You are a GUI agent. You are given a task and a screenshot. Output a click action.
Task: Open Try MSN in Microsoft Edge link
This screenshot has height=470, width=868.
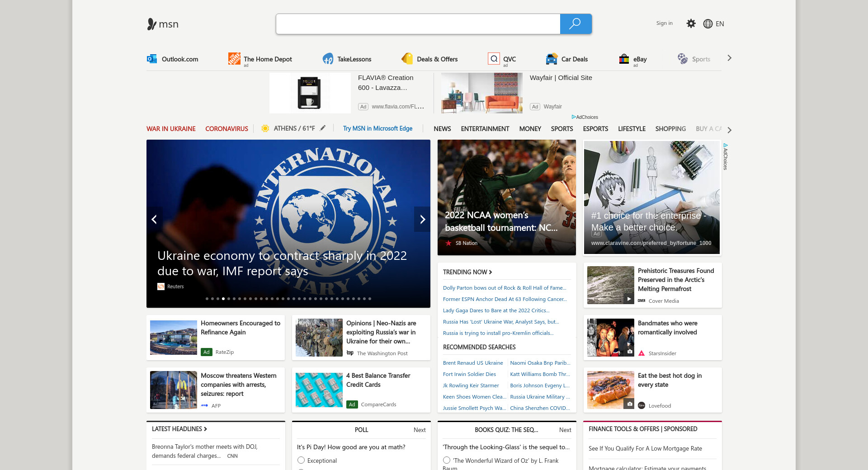click(377, 129)
